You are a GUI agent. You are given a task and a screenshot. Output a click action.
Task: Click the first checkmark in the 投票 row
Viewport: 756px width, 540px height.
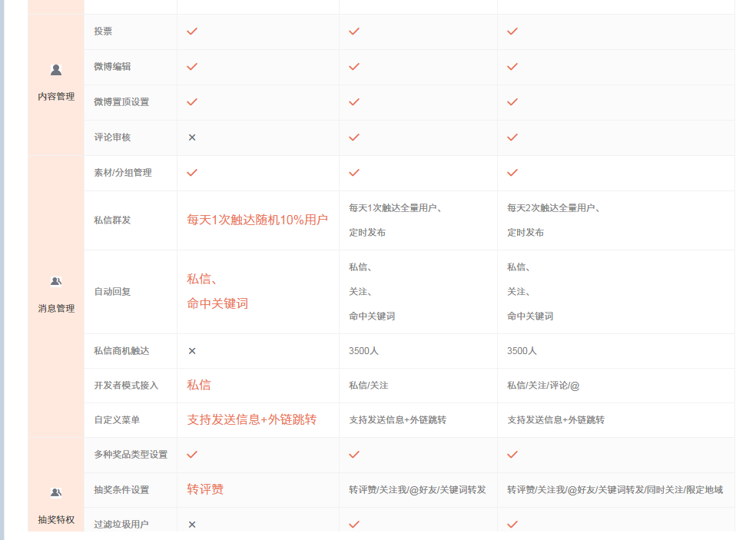[x=192, y=31]
